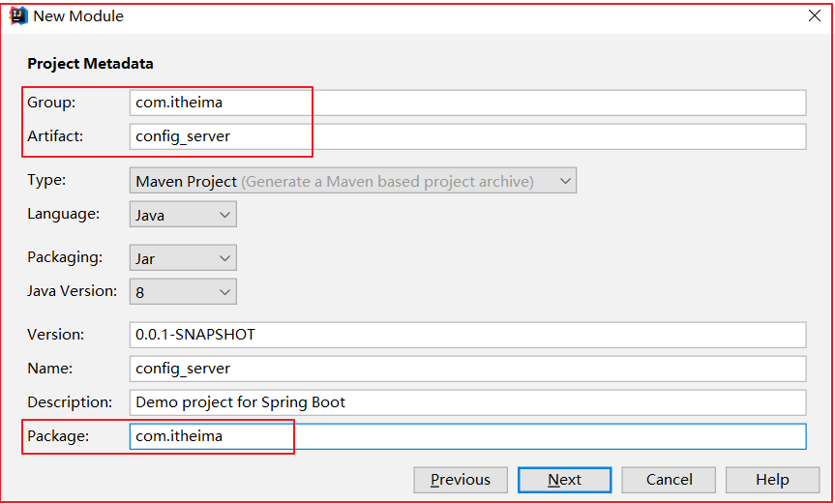Open the Type dropdown showing Maven Project

pyautogui.click(x=352, y=181)
